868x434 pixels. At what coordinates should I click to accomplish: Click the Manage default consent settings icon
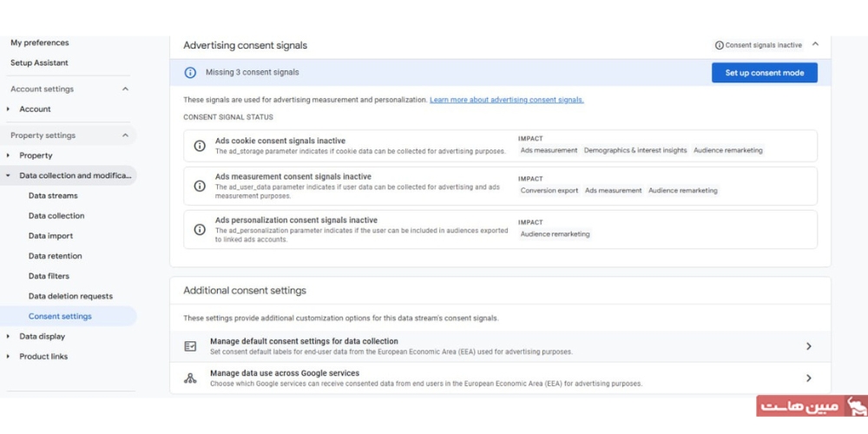(190, 346)
